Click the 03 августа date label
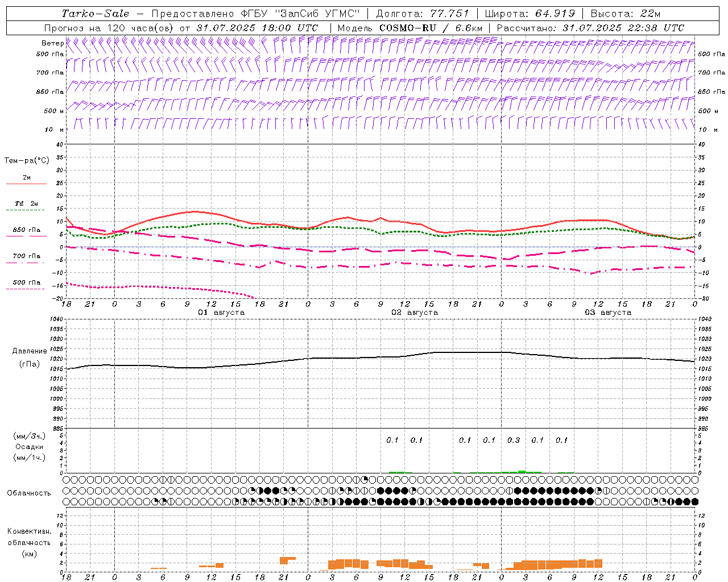Viewport: 728px width, 582px height. tap(608, 313)
